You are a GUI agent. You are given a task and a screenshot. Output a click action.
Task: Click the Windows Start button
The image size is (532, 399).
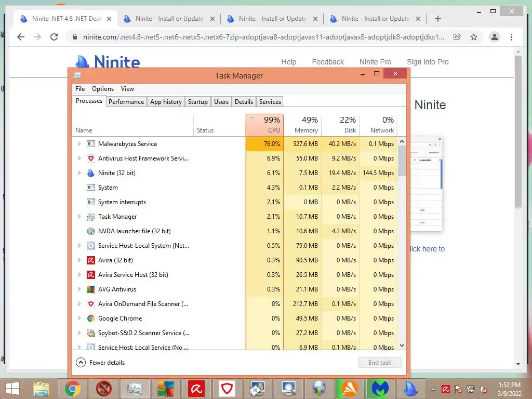(x=12, y=389)
